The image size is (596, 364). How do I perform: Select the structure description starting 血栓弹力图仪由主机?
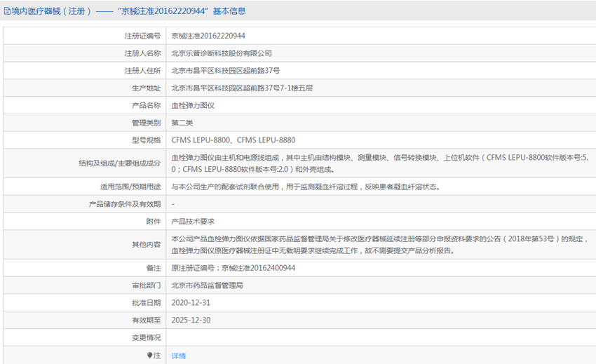pos(380,163)
